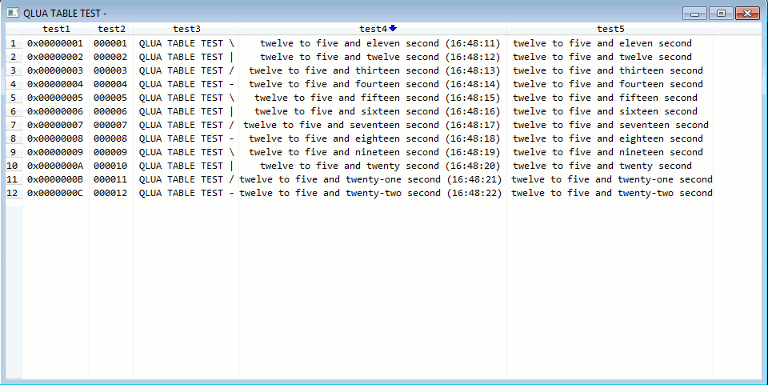Sort by the test2 column header
The width and height of the screenshot is (768, 385).
112,29
